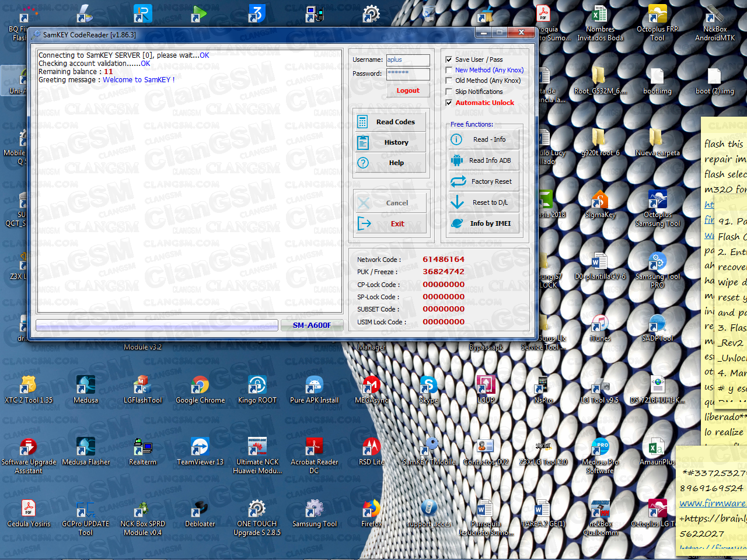Click the Read Codes button
Screen dimensions: 747x560
(390, 122)
